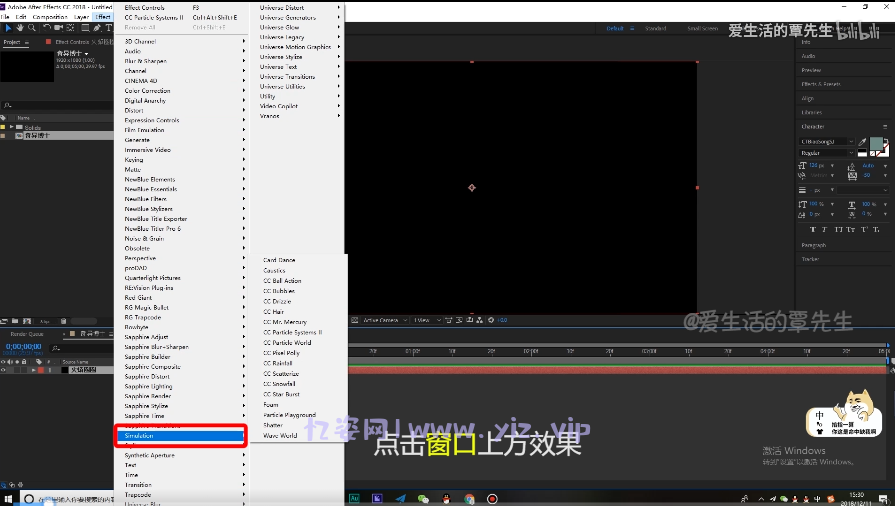This screenshot has width=895, height=506.
Task: Expand the Effects & Presets panel
Action: [820, 84]
